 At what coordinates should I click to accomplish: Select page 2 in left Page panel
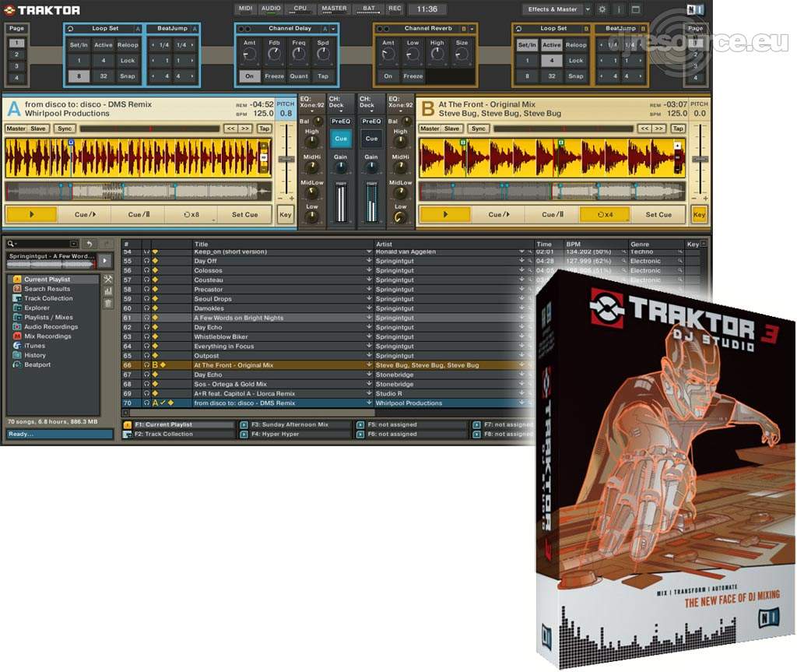(16, 55)
